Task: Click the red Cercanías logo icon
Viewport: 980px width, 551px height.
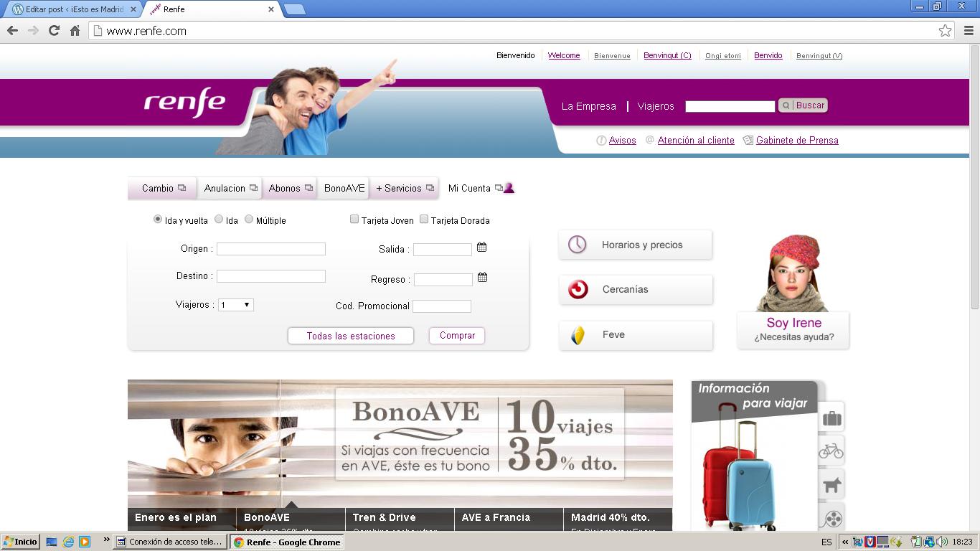Action: coord(578,289)
